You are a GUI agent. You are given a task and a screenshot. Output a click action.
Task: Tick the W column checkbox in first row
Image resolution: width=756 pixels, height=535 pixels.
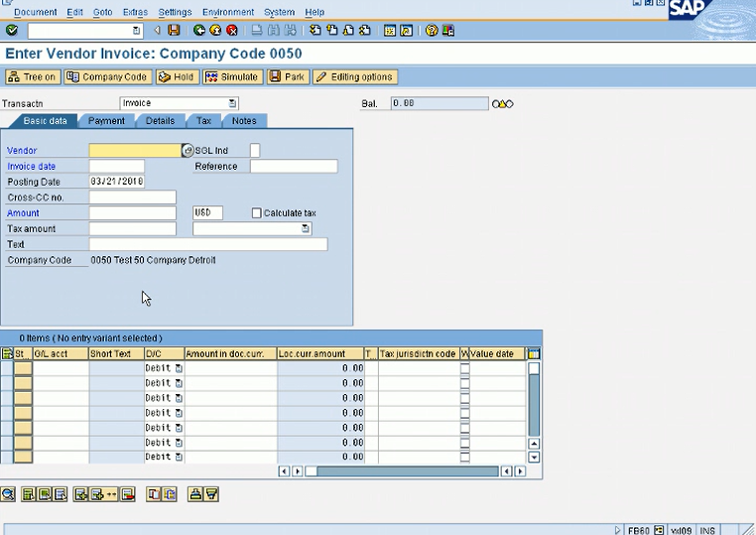(x=464, y=368)
